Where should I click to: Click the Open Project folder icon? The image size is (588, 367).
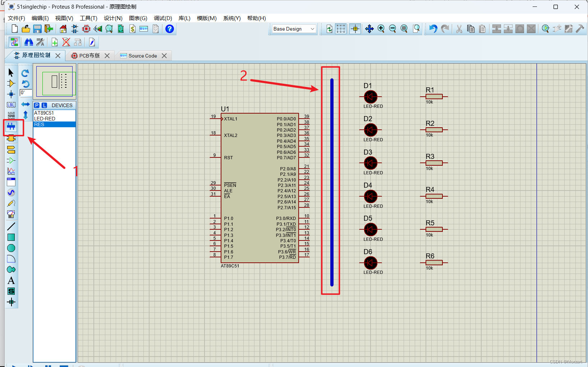(26, 29)
